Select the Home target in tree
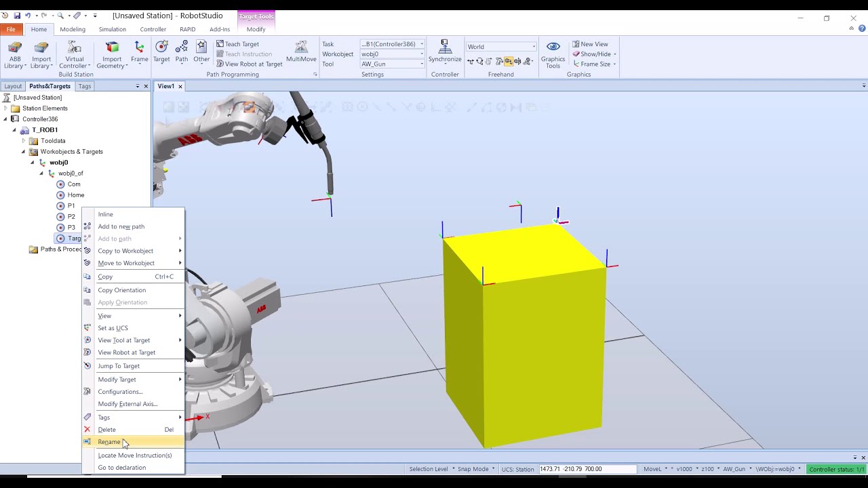Image resolution: width=868 pixels, height=488 pixels. pos(71,195)
